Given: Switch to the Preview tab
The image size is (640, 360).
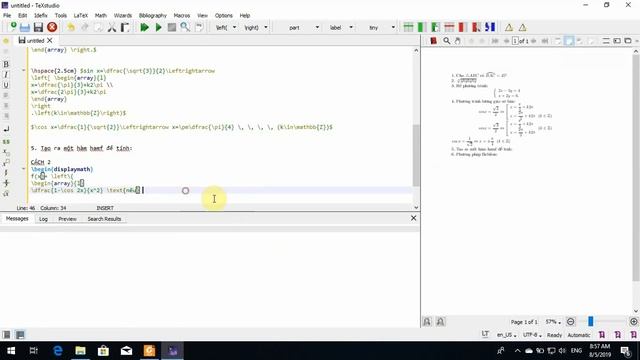Looking at the screenshot, I should tap(67, 219).
